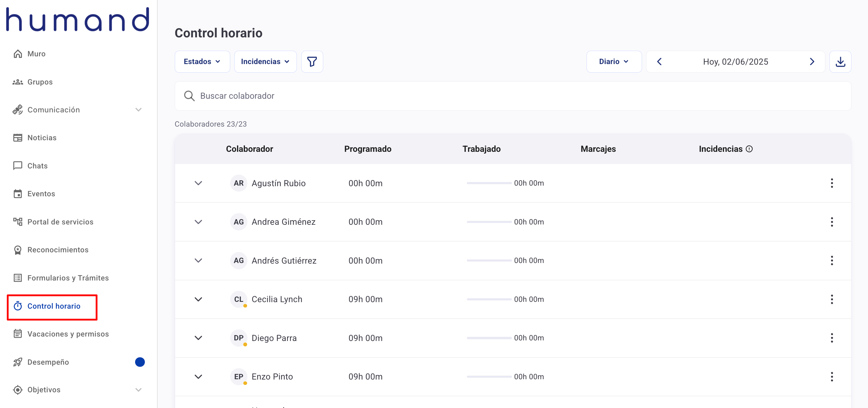Viewport: 868px width, 408px height.
Task: Expand Agustín Rubio's row
Action: tap(198, 183)
